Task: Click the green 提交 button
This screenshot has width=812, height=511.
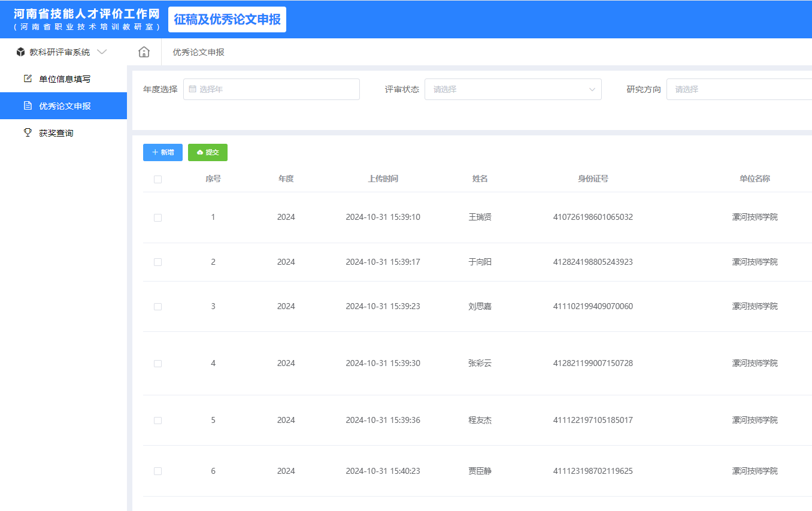Action: pos(208,152)
